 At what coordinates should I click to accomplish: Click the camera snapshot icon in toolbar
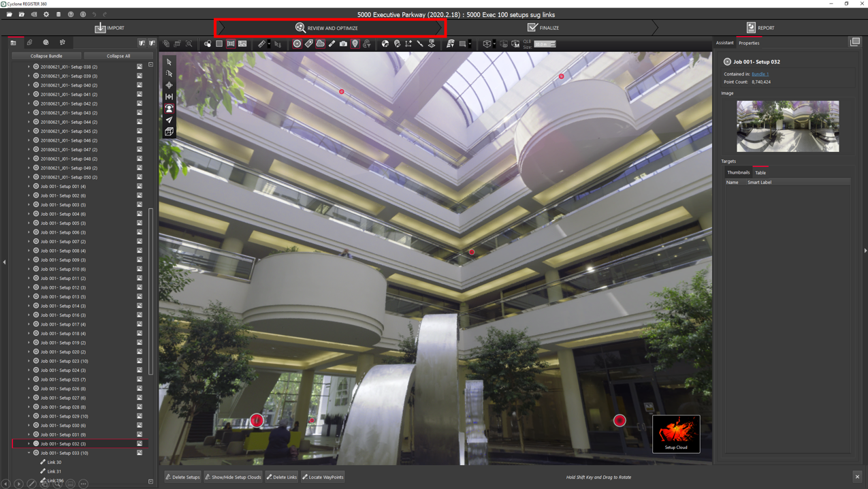click(x=343, y=44)
